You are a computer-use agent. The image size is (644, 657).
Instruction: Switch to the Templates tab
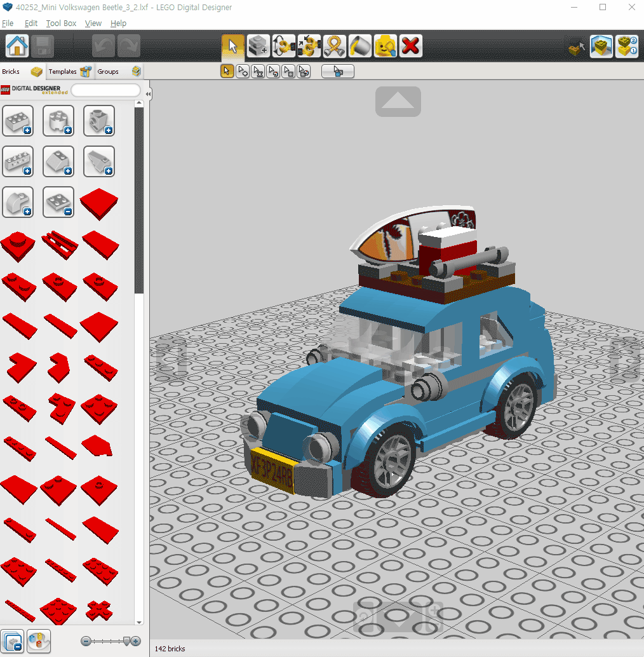click(x=62, y=72)
